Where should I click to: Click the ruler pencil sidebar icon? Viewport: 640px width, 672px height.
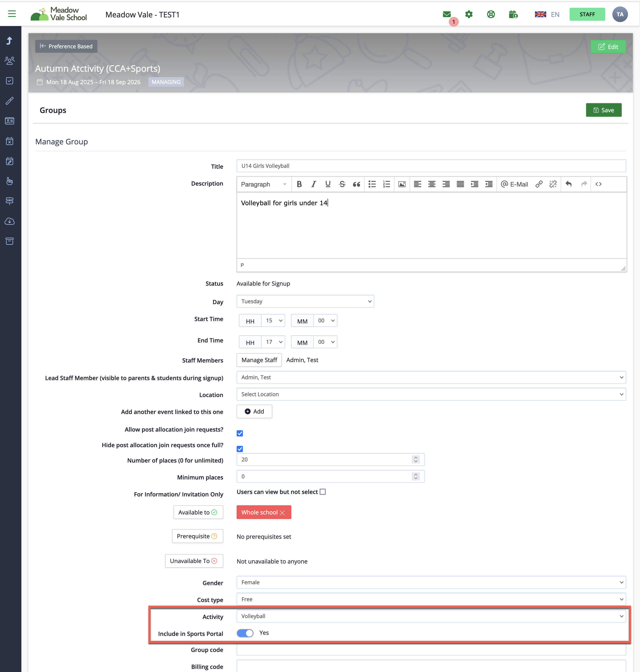point(10,101)
